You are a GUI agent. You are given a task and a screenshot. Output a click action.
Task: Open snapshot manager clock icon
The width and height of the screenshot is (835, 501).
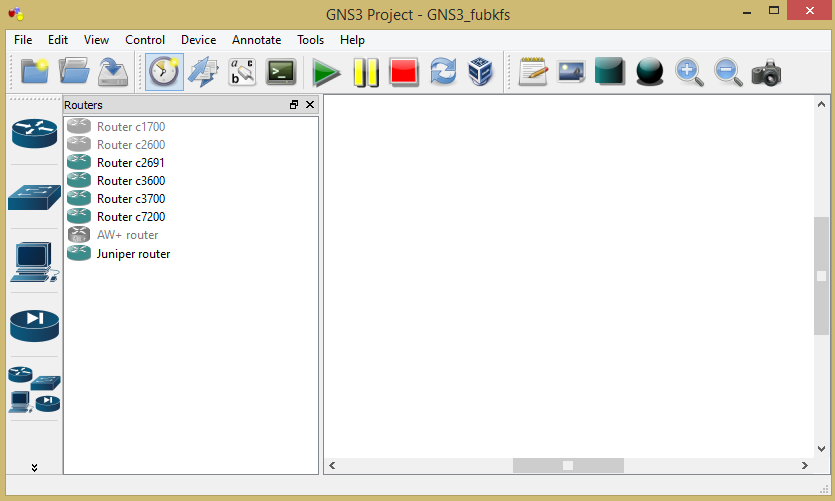164,72
